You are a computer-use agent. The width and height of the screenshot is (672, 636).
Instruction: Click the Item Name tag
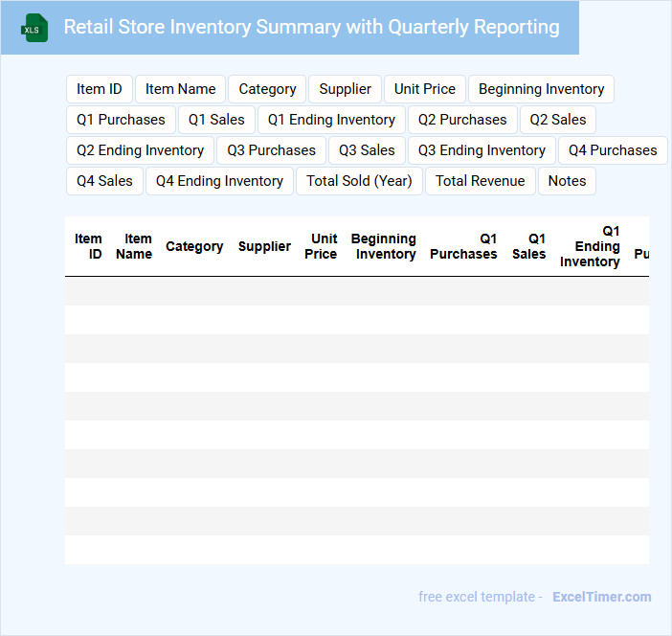pyautogui.click(x=180, y=89)
